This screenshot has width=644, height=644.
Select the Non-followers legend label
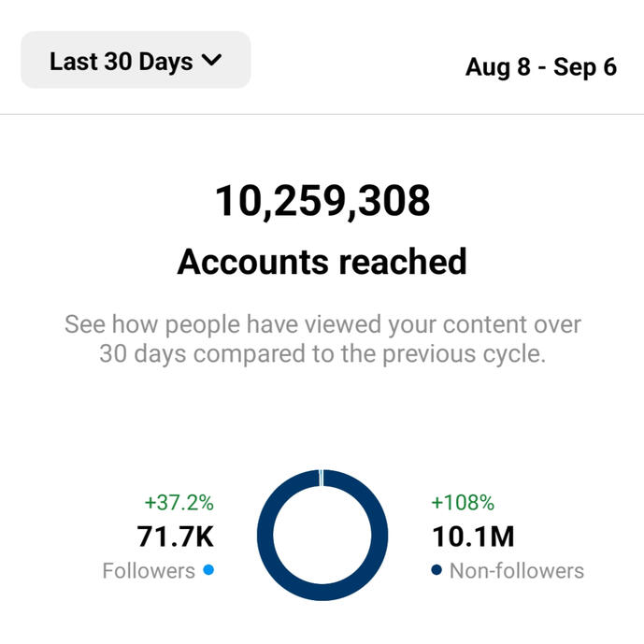[x=517, y=570]
